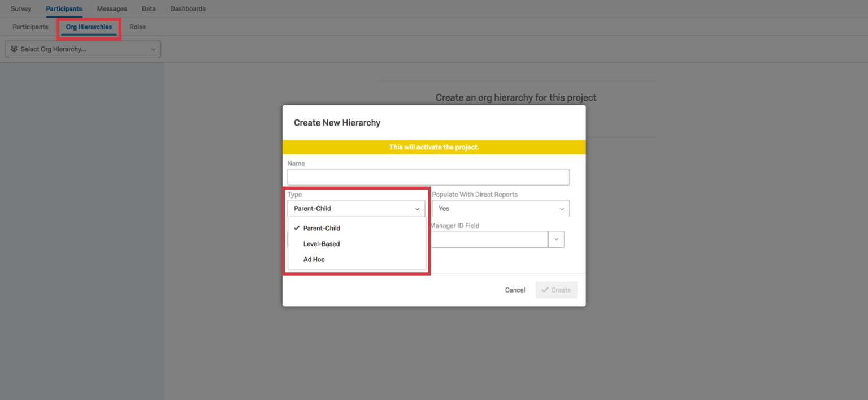Select the Level-Based hierarchy type
The image size is (868, 400).
point(322,243)
